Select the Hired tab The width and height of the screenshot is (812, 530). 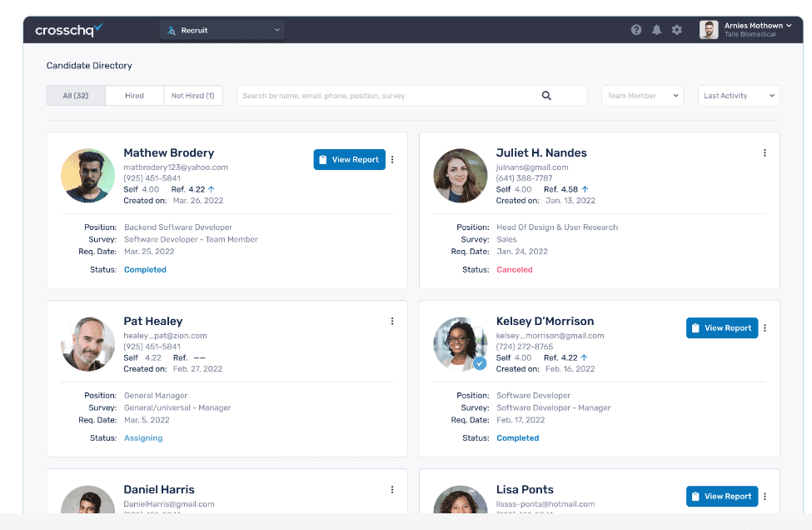tap(134, 96)
